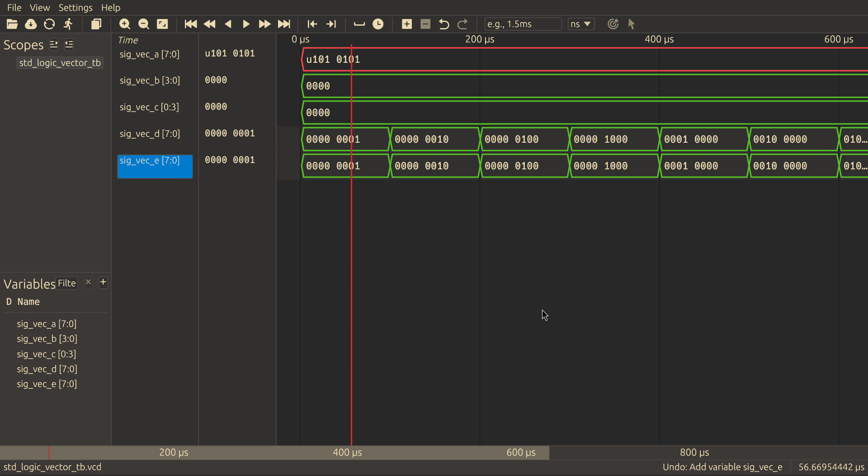The image size is (868, 476).
Task: Open the ns time unit dropdown
Action: (x=581, y=24)
